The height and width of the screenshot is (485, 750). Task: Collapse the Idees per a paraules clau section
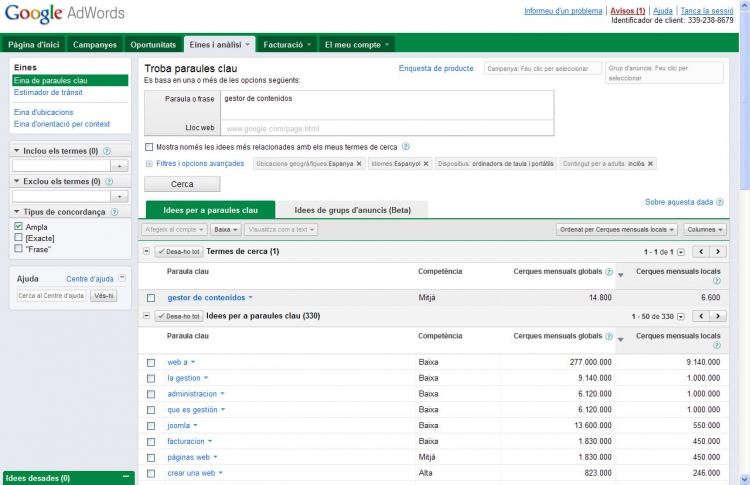click(x=147, y=316)
